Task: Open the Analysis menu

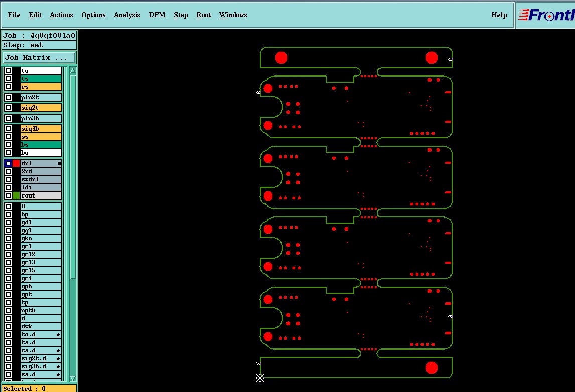Action: click(x=127, y=15)
